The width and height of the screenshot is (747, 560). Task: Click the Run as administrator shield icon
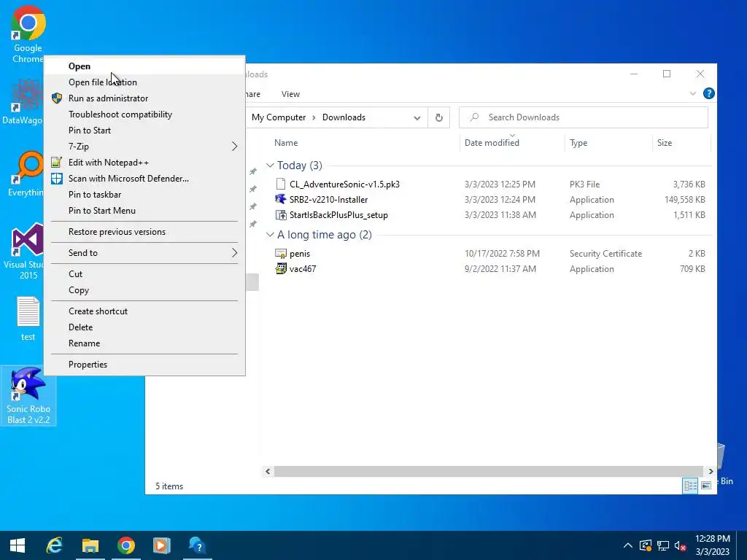pos(57,98)
